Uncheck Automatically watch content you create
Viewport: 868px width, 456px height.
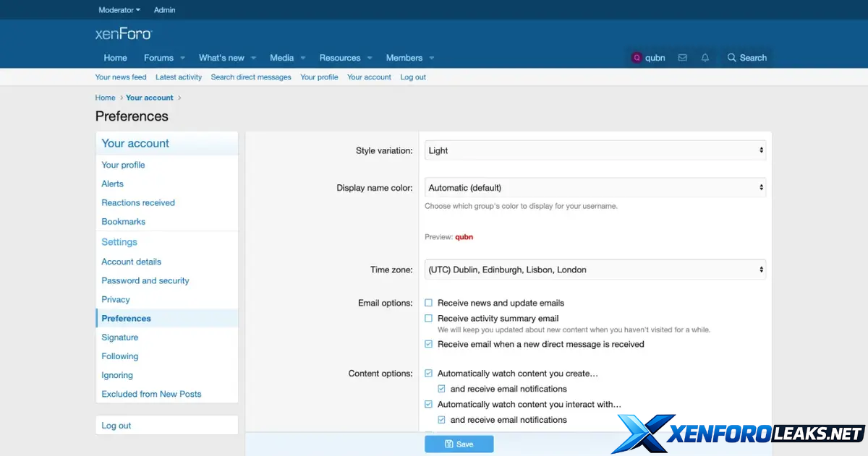(x=429, y=374)
